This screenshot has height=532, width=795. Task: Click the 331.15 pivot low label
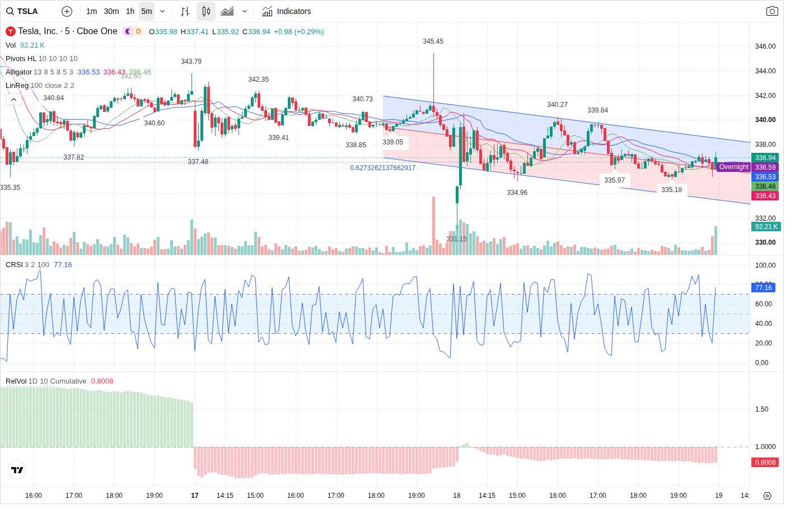click(456, 239)
